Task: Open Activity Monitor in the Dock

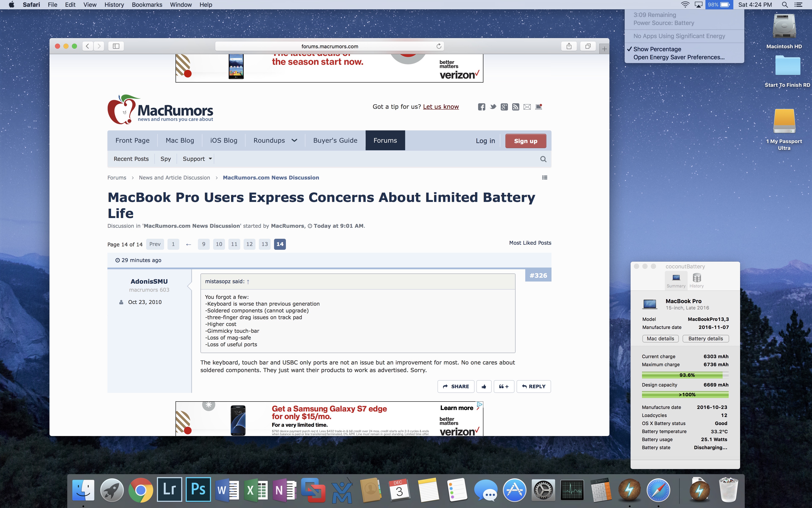Action: (572, 490)
